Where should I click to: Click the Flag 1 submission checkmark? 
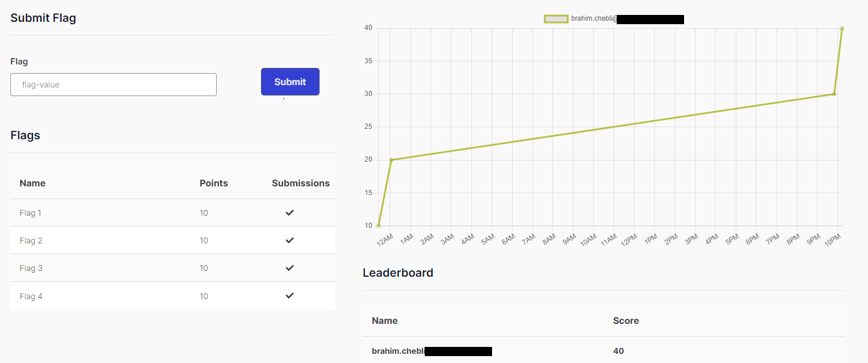(x=290, y=213)
